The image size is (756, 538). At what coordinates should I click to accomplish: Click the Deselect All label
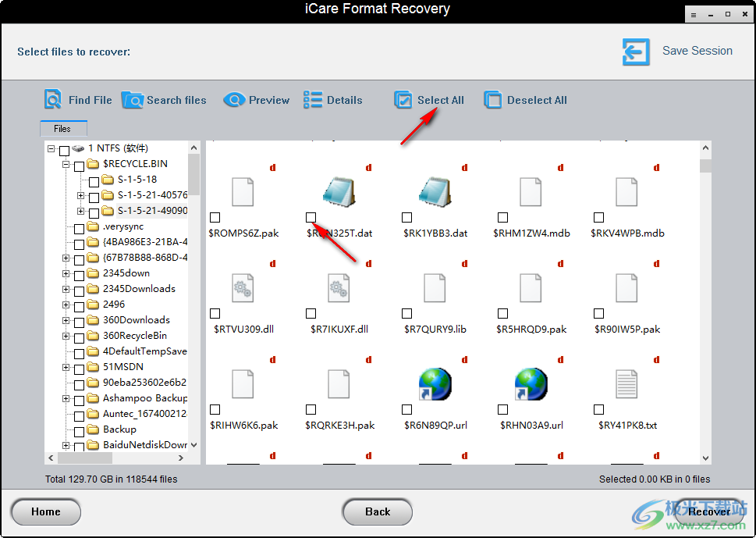(x=537, y=100)
